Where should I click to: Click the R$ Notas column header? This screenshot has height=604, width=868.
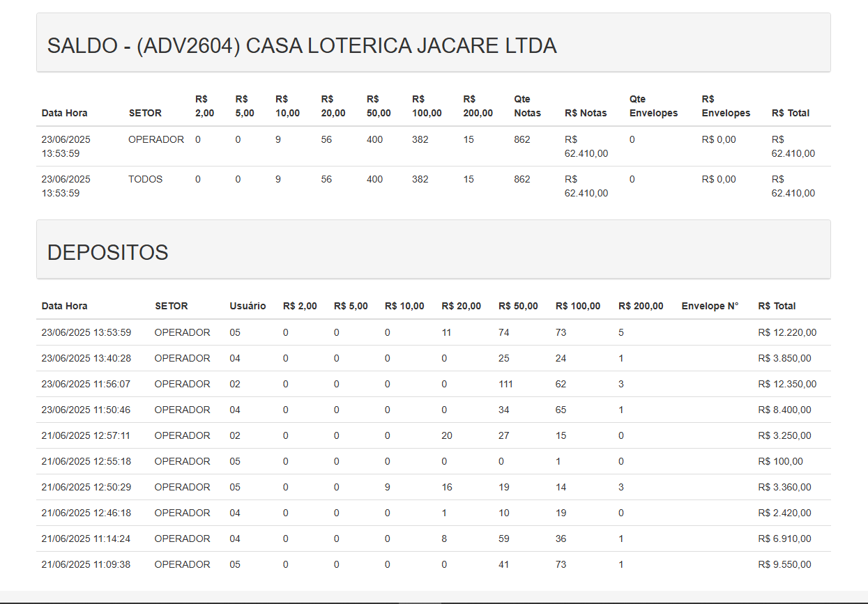coord(586,113)
